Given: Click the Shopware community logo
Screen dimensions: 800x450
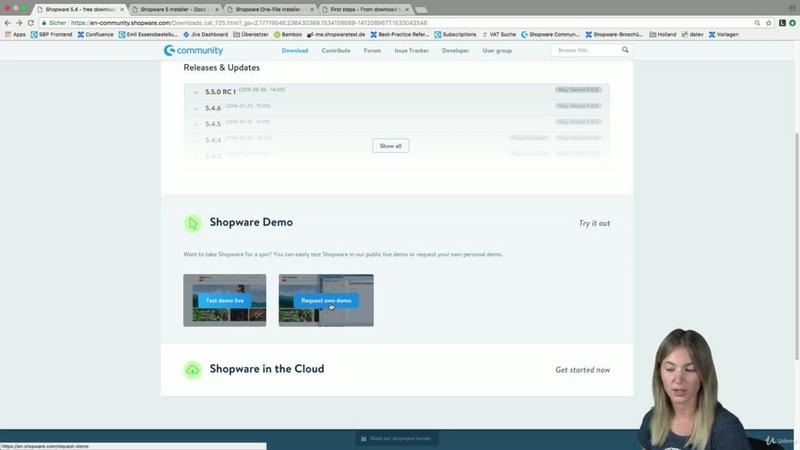Looking at the screenshot, I should click(193, 50).
